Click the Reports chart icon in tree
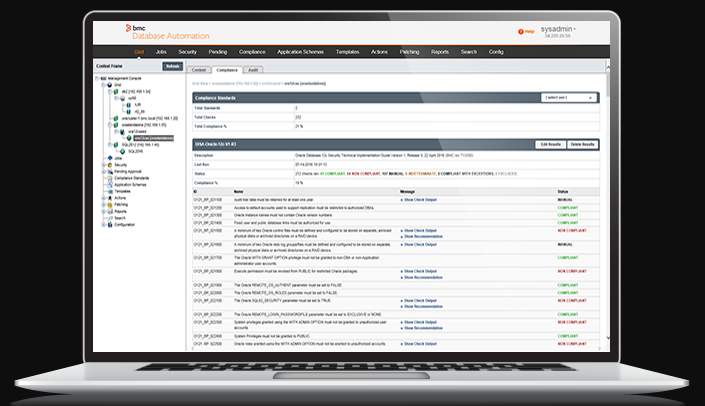The width and height of the screenshot is (705, 406). [x=110, y=211]
